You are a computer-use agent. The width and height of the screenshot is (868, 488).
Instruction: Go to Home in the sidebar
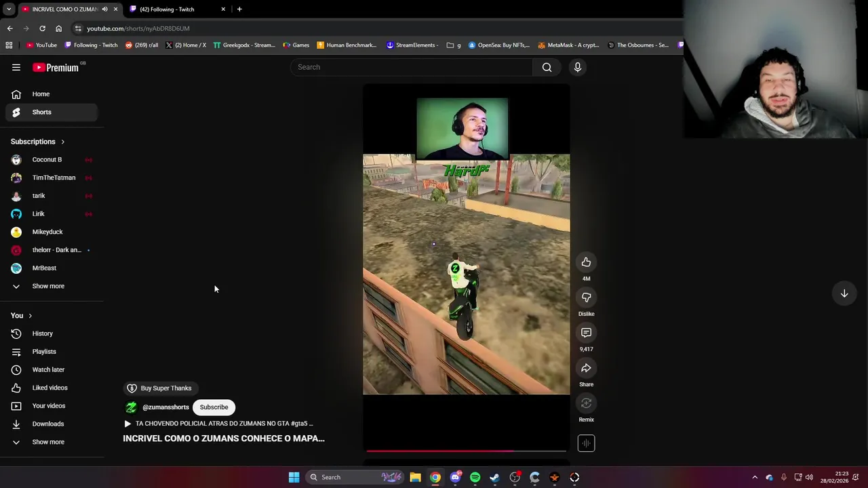(x=52, y=94)
